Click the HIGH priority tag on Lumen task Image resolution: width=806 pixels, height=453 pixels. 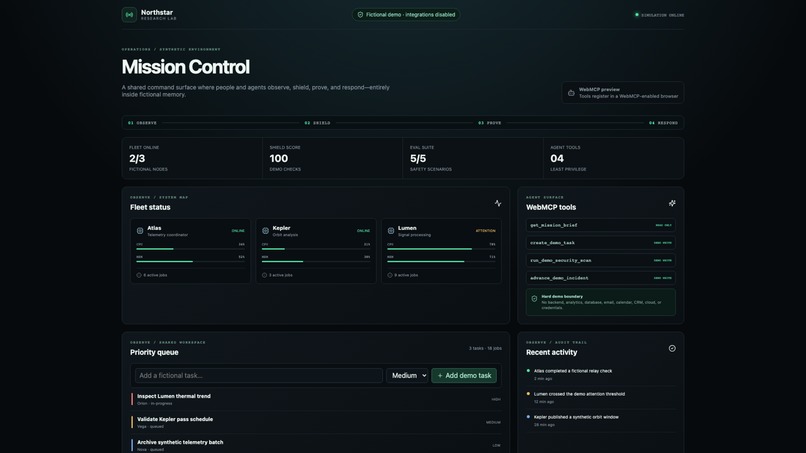click(x=496, y=400)
